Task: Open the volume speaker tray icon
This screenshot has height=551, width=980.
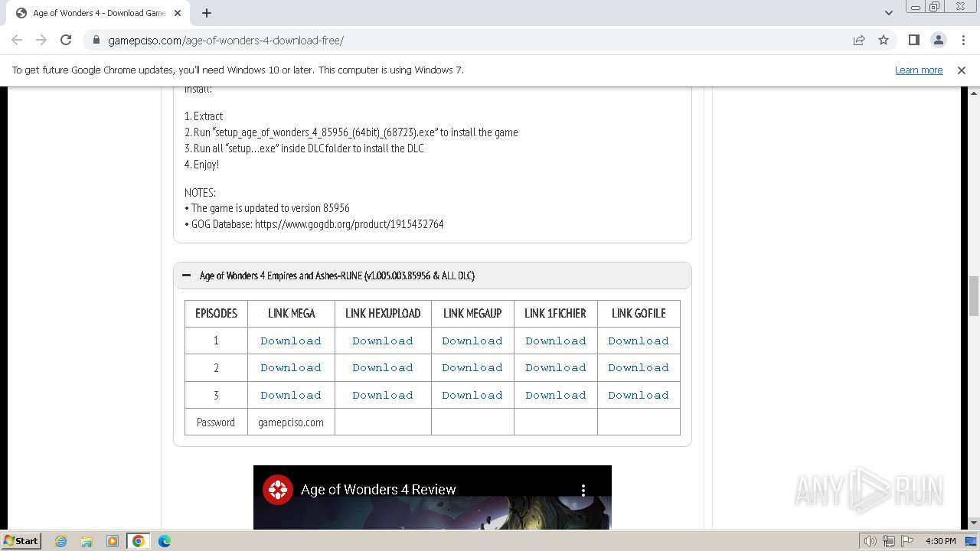Action: tap(870, 541)
